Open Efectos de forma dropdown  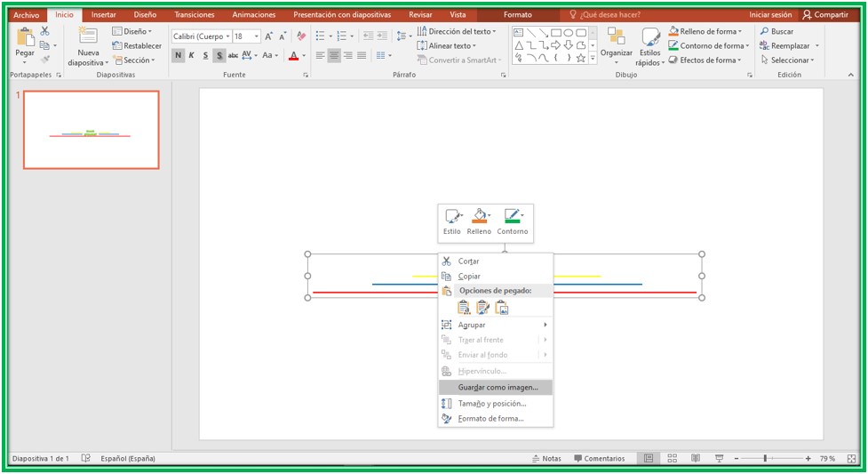point(705,60)
